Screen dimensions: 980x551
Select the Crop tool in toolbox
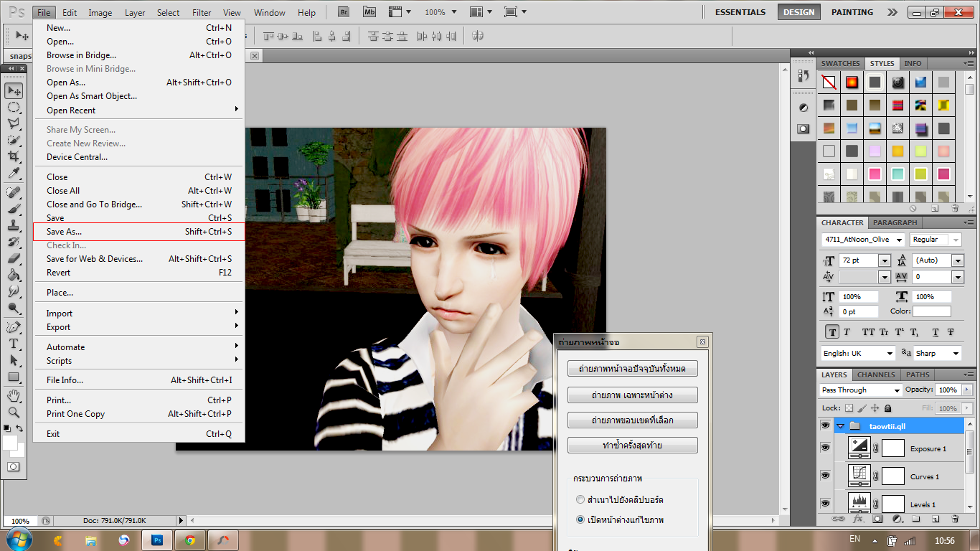pyautogui.click(x=14, y=157)
